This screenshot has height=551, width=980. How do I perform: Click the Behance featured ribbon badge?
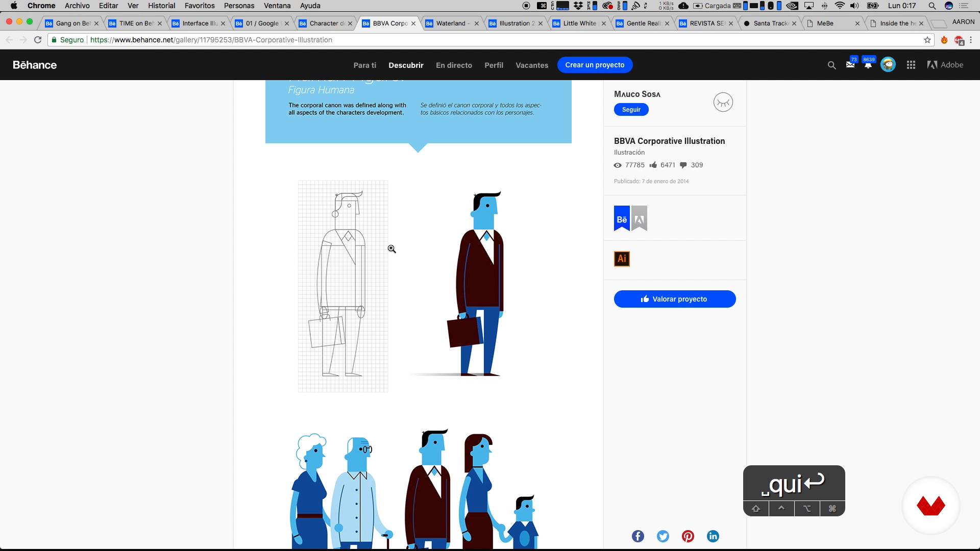(622, 218)
